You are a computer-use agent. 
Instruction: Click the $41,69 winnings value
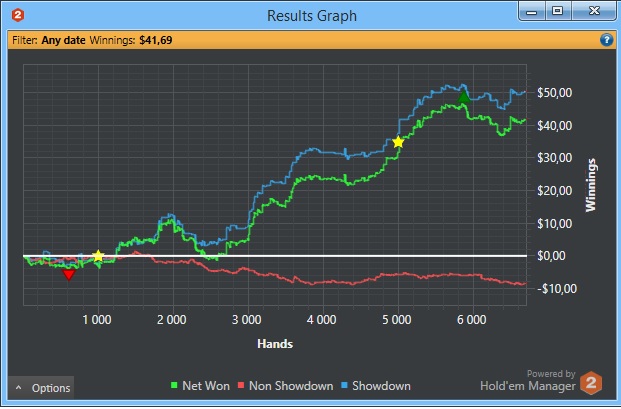pyautogui.click(x=156, y=40)
